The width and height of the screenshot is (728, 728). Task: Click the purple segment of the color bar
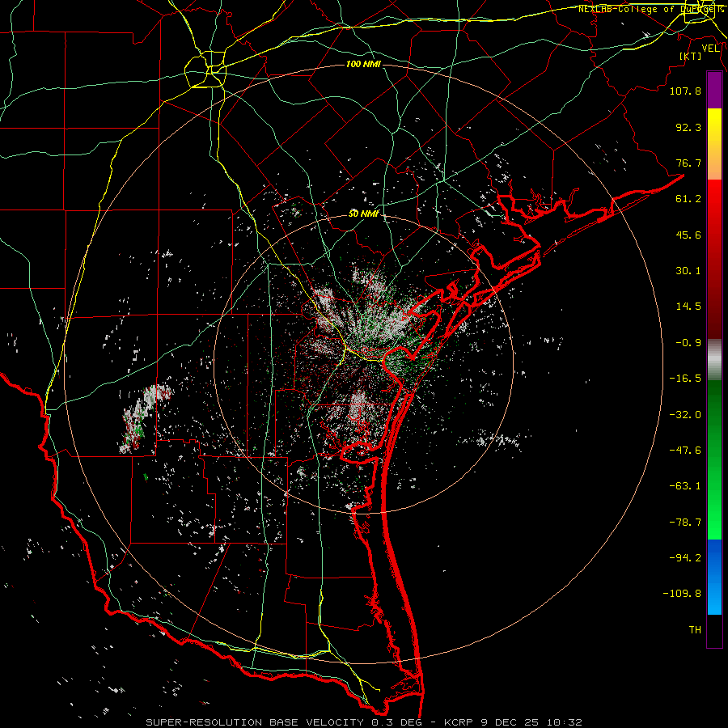tap(714, 90)
